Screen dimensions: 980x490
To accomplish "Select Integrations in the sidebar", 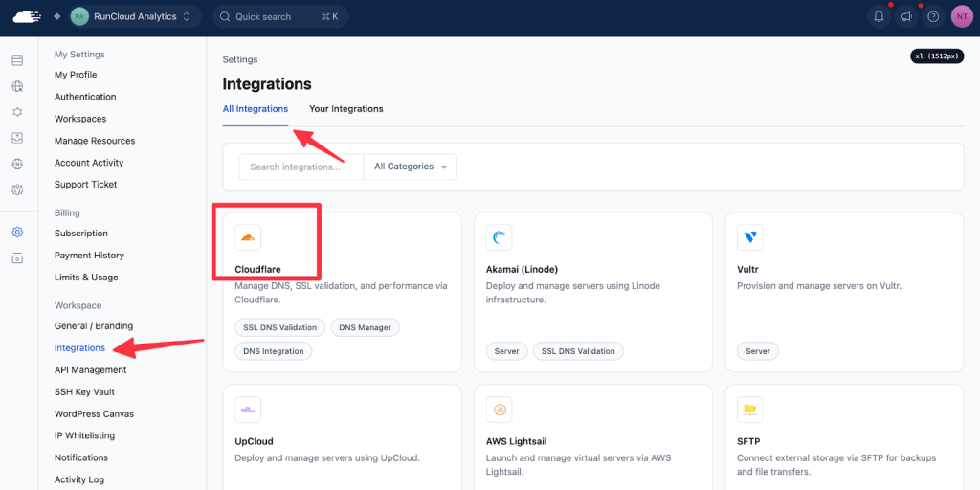I will tap(79, 347).
